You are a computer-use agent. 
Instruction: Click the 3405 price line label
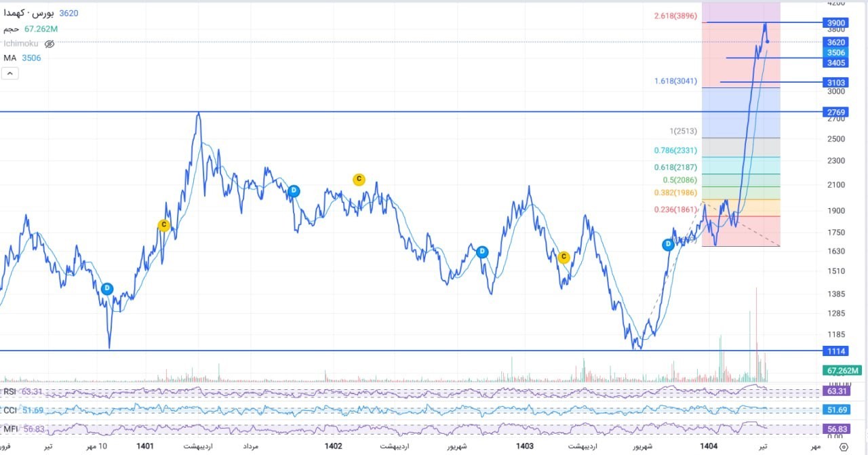click(x=836, y=63)
